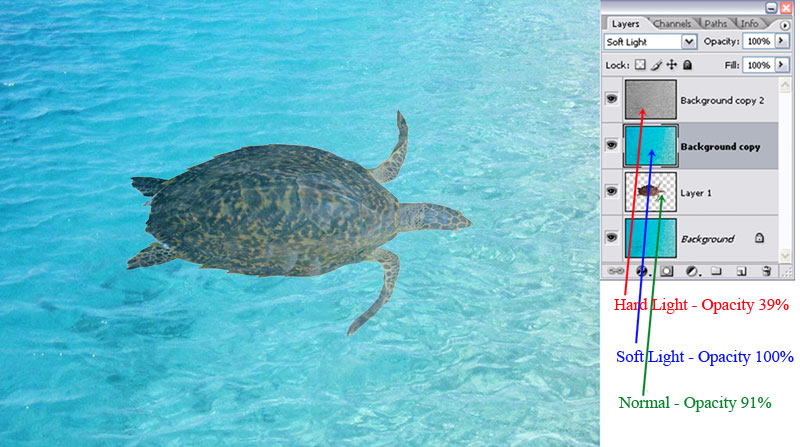The height and width of the screenshot is (447, 800).
Task: Switch to the Paths tab
Action: 715,23
